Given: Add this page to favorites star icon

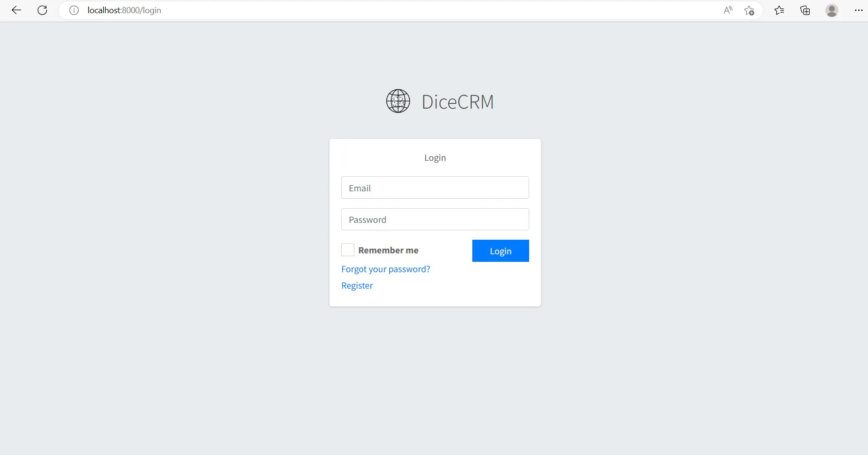Looking at the screenshot, I should [x=749, y=10].
